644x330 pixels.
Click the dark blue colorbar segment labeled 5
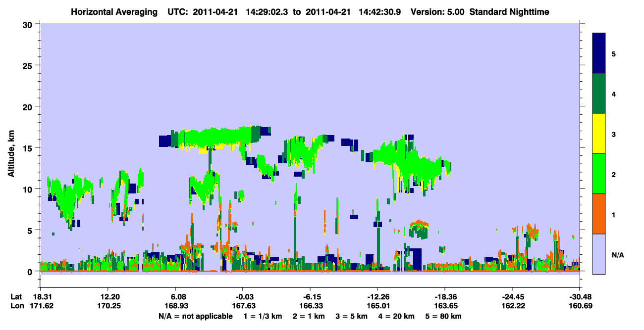(599, 53)
